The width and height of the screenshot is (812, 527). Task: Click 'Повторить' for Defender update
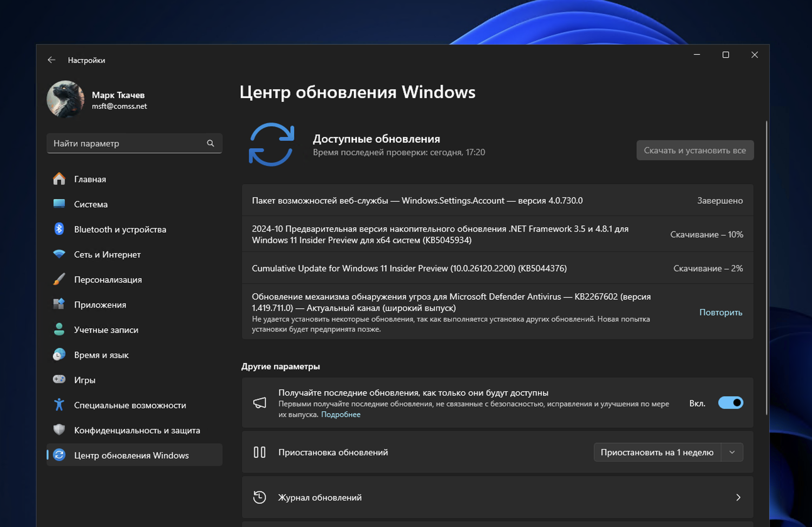(x=721, y=312)
